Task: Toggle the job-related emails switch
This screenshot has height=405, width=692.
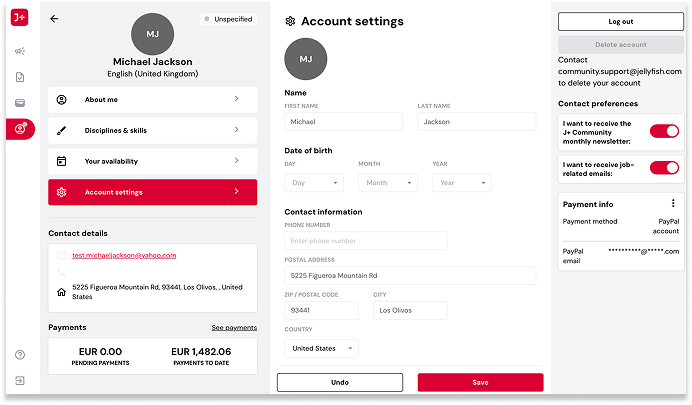Action: click(x=664, y=168)
